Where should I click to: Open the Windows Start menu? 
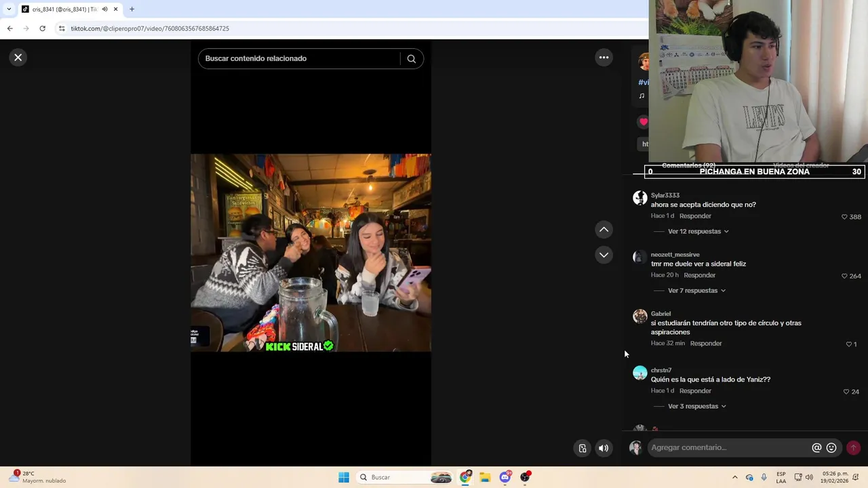tap(344, 477)
